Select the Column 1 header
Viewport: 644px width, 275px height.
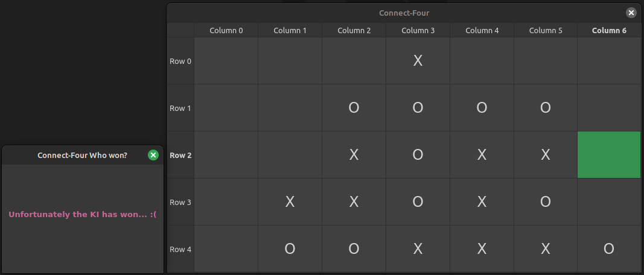290,30
